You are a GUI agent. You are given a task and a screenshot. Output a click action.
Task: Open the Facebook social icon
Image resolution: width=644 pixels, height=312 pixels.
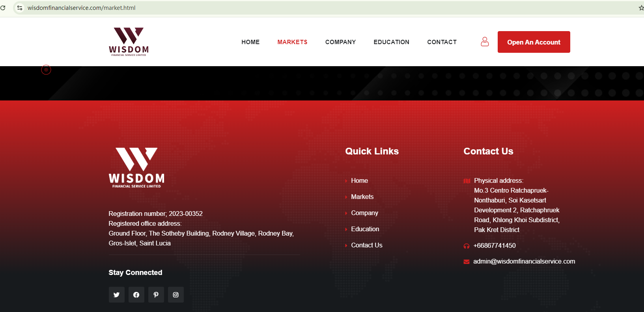136,295
